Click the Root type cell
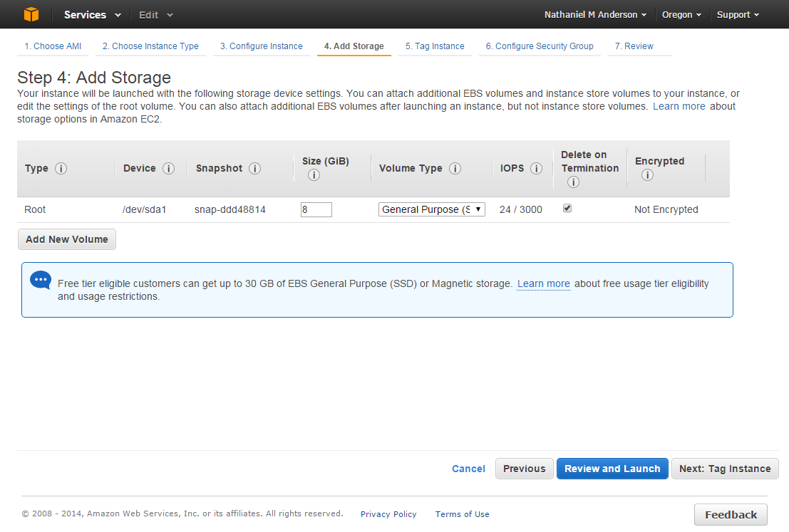 pos(35,209)
